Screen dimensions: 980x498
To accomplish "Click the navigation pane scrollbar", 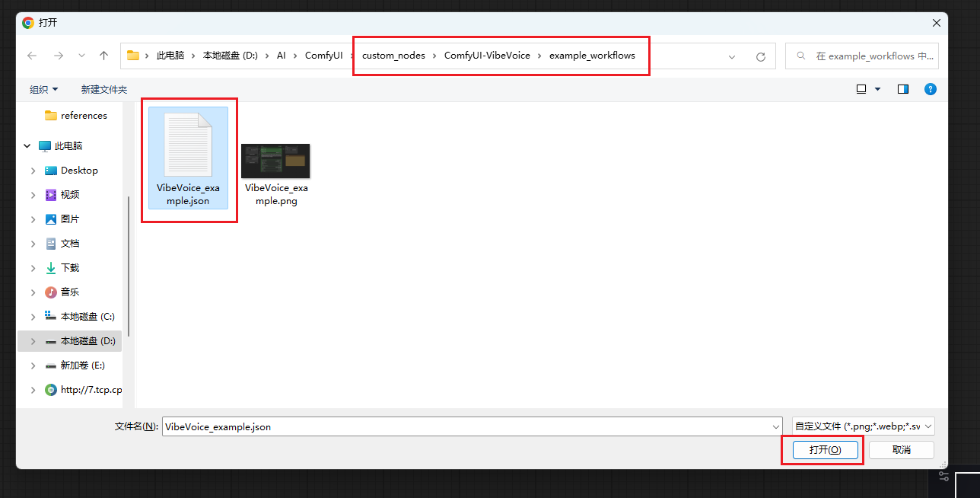I will click(129, 267).
